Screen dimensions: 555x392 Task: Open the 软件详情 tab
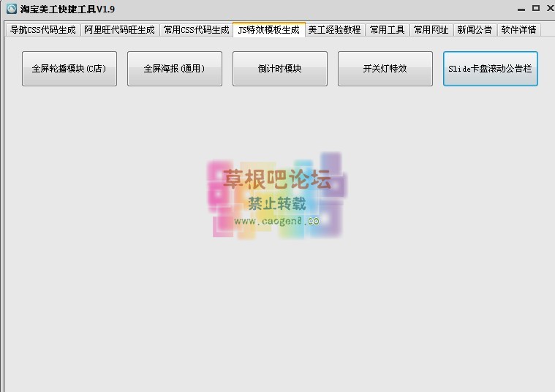(518, 30)
